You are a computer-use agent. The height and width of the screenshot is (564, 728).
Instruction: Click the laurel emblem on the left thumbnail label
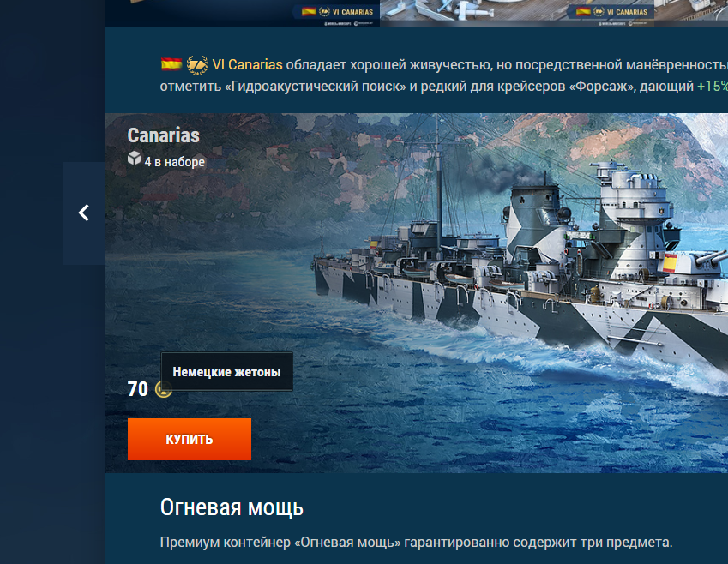(324, 12)
